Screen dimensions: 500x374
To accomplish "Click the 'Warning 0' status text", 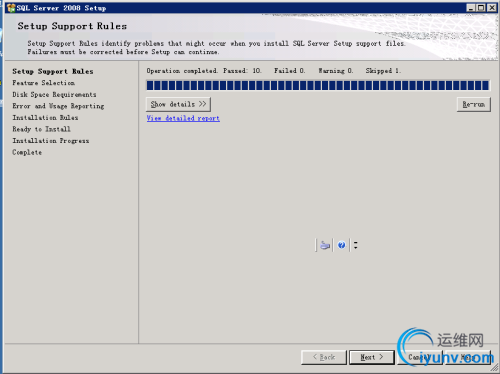I will click(336, 71).
